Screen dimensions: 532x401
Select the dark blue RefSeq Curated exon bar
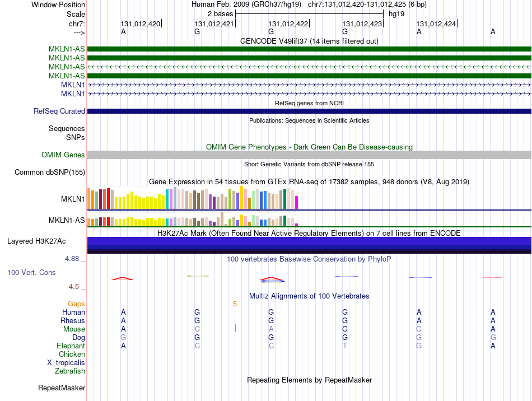tap(309, 111)
